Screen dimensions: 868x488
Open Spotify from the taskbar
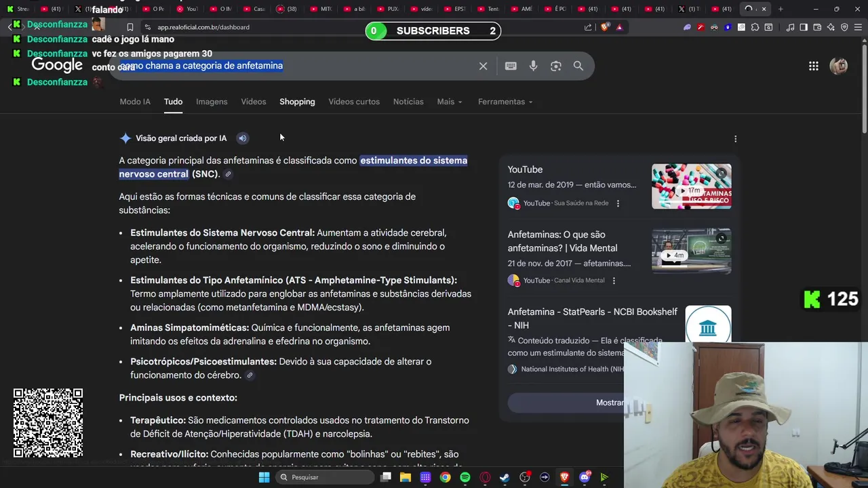(465, 477)
